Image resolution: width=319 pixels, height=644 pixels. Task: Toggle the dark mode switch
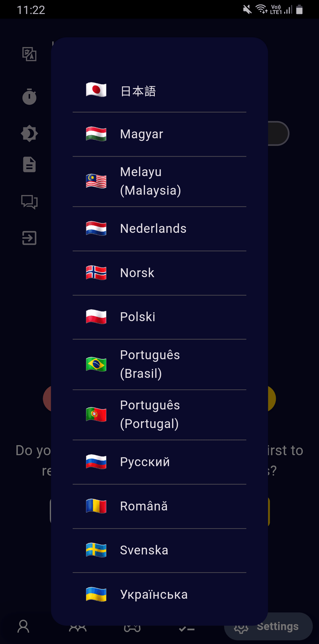(x=278, y=133)
